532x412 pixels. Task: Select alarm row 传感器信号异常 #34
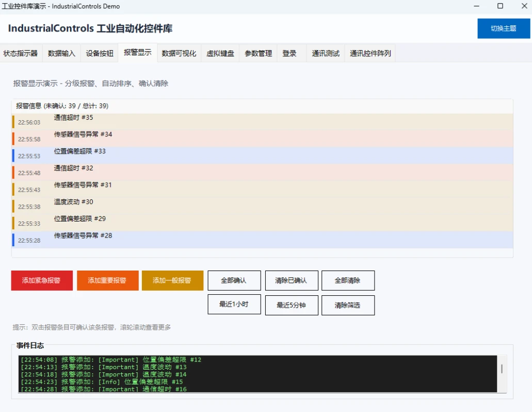click(x=262, y=138)
